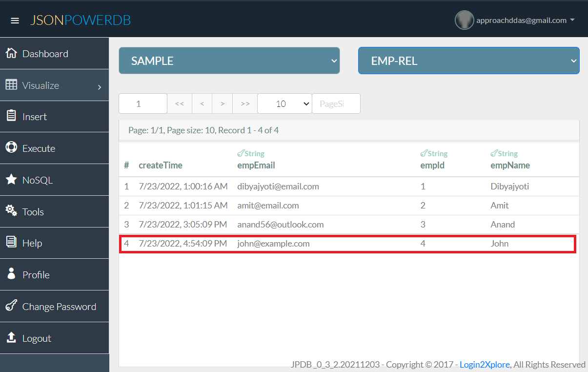Click the Visualize grid icon
Image resolution: width=588 pixels, height=372 pixels.
11,84
